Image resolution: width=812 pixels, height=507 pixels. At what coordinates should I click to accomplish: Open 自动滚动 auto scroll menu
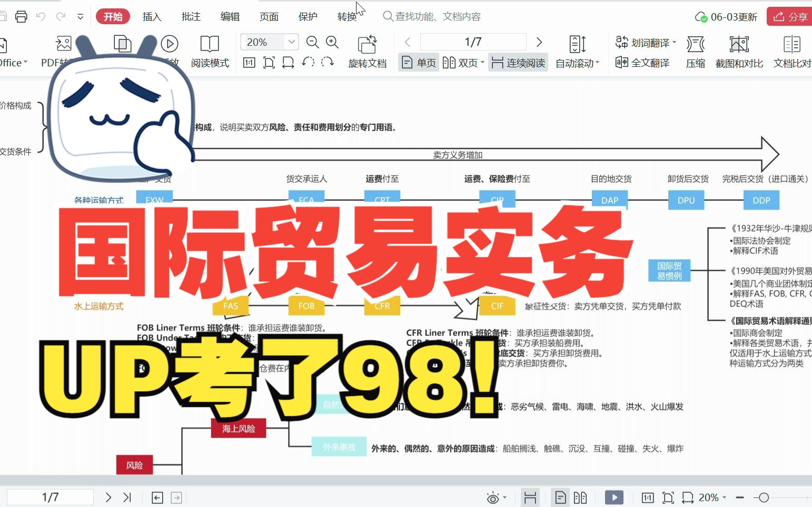[x=577, y=52]
